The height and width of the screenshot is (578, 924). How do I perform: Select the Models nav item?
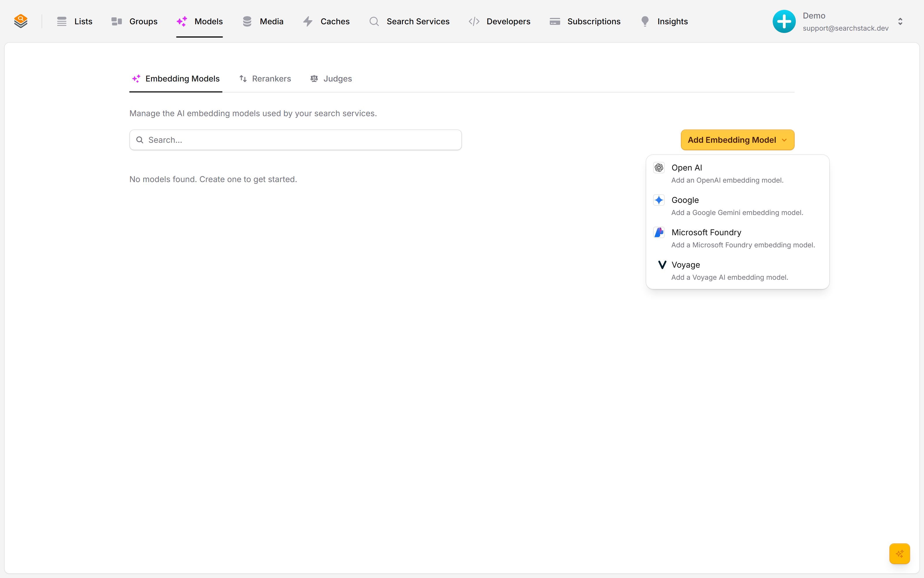click(x=199, y=21)
